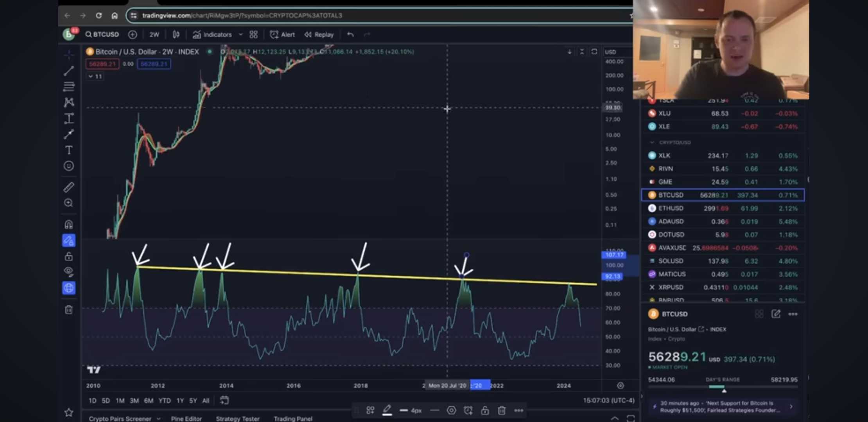Viewport: 868px width, 422px height.
Task: Select the text annotation tool
Action: pos(69,150)
